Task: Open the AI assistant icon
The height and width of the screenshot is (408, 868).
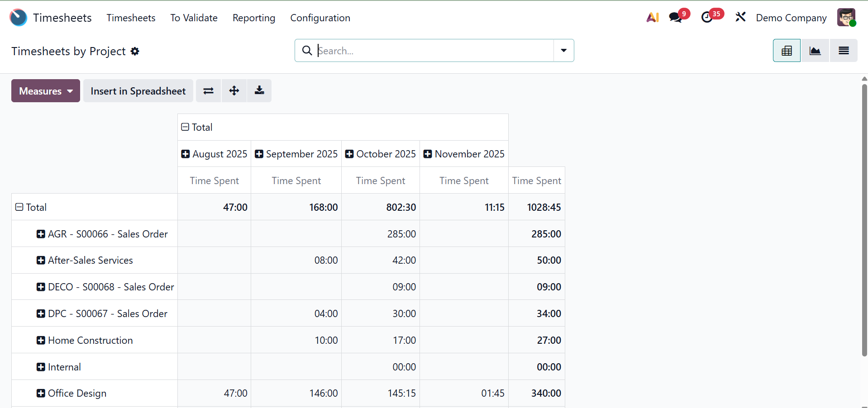Action: point(652,18)
